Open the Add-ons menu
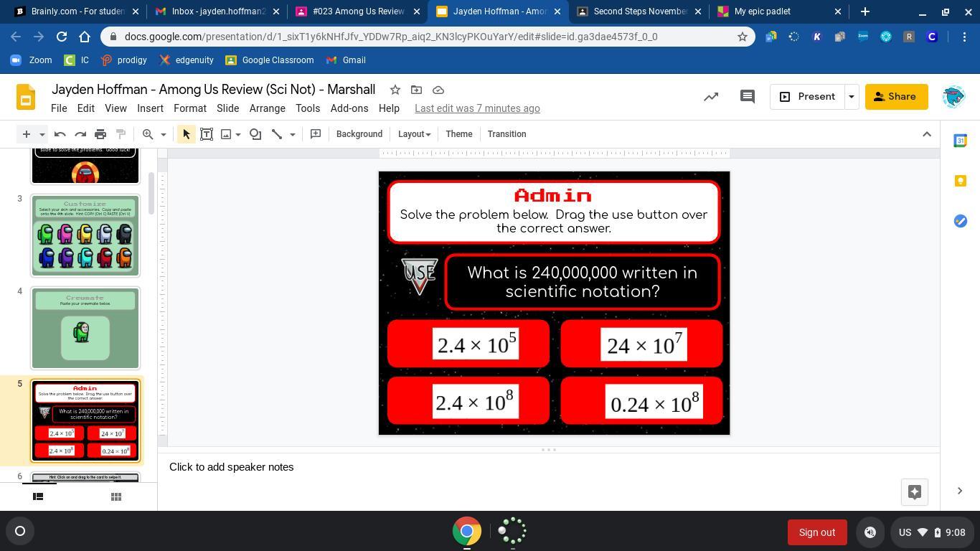The width and height of the screenshot is (980, 551). (x=349, y=108)
